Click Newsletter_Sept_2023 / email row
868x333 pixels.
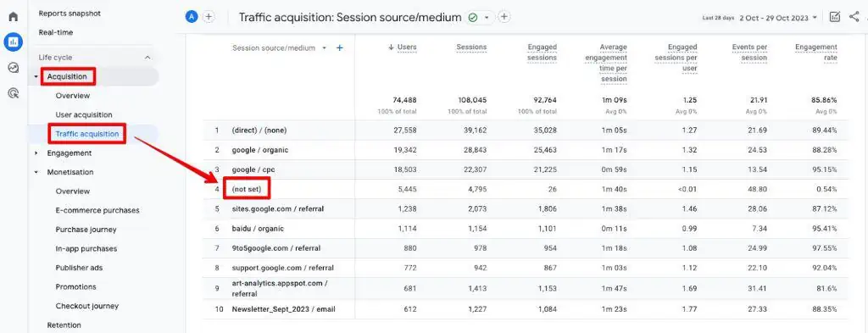point(525,309)
